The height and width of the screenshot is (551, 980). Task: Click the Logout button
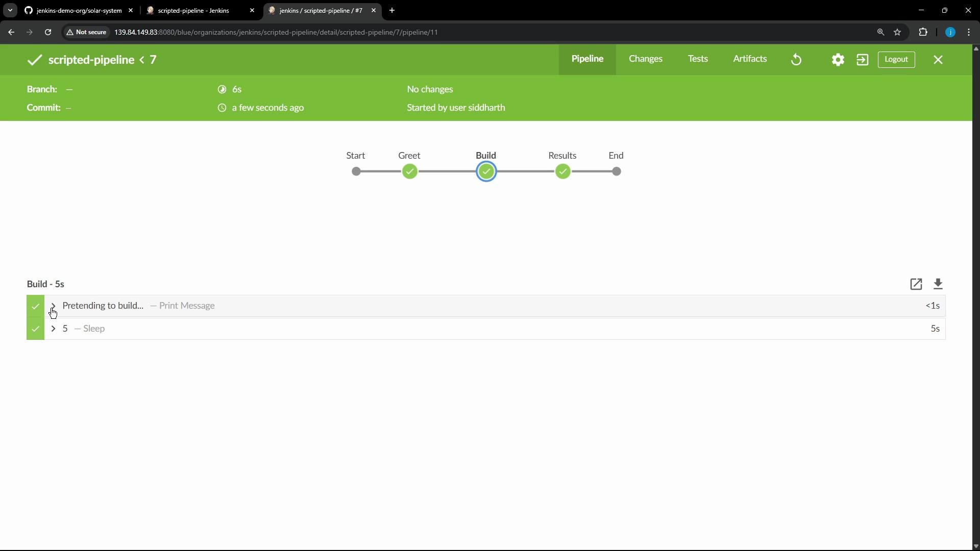896,60
